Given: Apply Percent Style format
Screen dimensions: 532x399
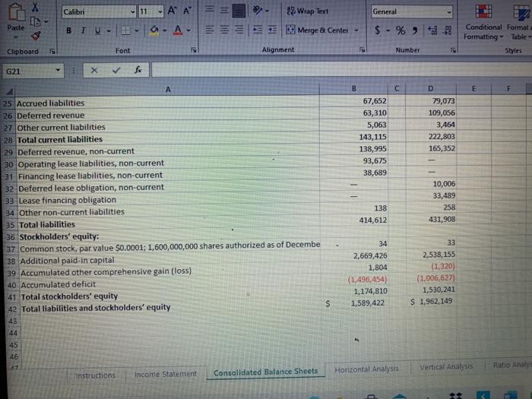Looking at the screenshot, I should 401,30.
